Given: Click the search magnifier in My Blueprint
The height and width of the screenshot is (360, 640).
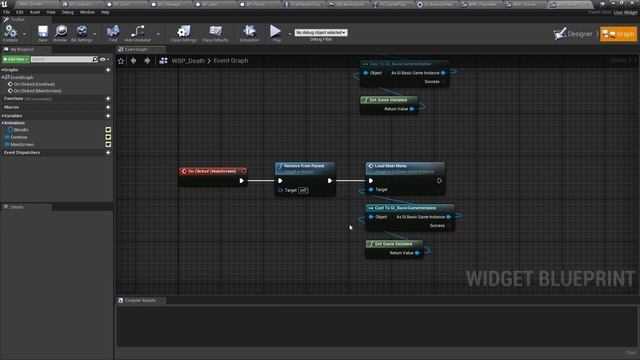Looking at the screenshot, I should click(x=95, y=59).
